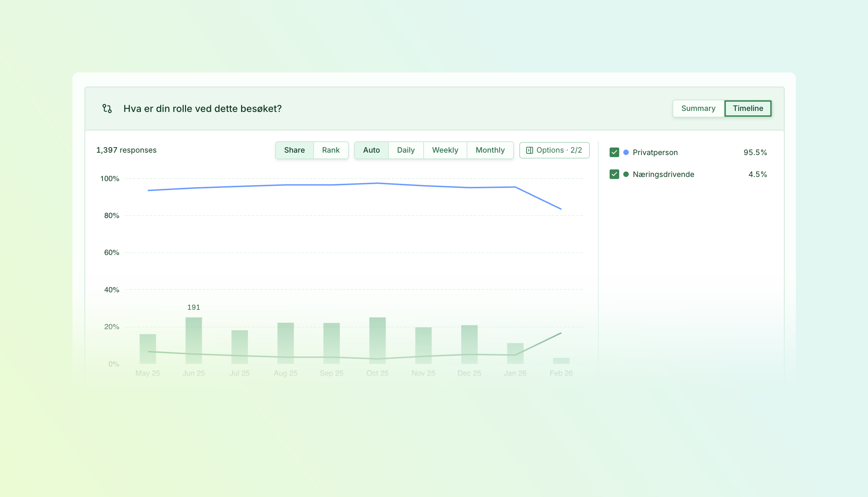The image size is (868, 497).
Task: Uncheck the Næringsdrivende checkbox
Action: pyautogui.click(x=614, y=174)
